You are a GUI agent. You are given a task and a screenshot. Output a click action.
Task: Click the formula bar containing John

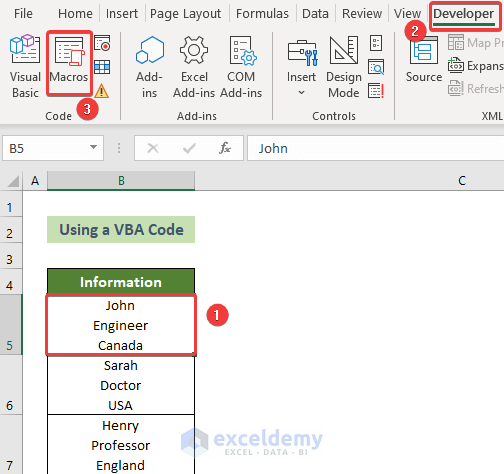pyautogui.click(x=376, y=148)
